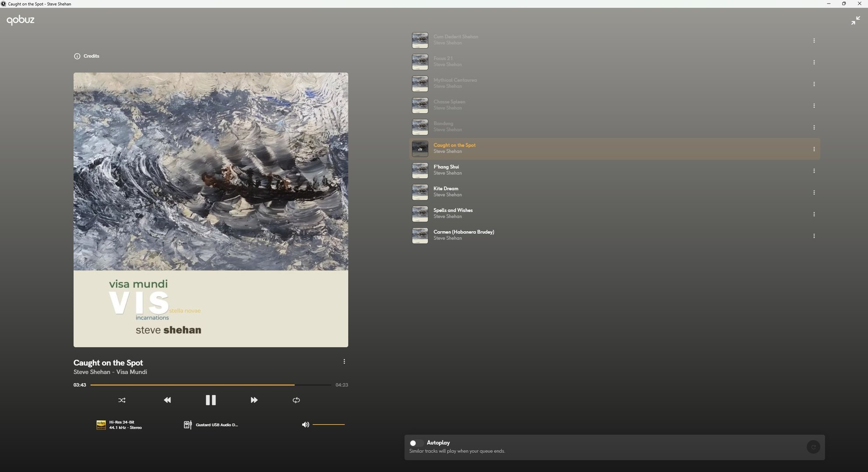The height and width of the screenshot is (472, 868).
Task: Open the Credits info link
Action: (86, 56)
